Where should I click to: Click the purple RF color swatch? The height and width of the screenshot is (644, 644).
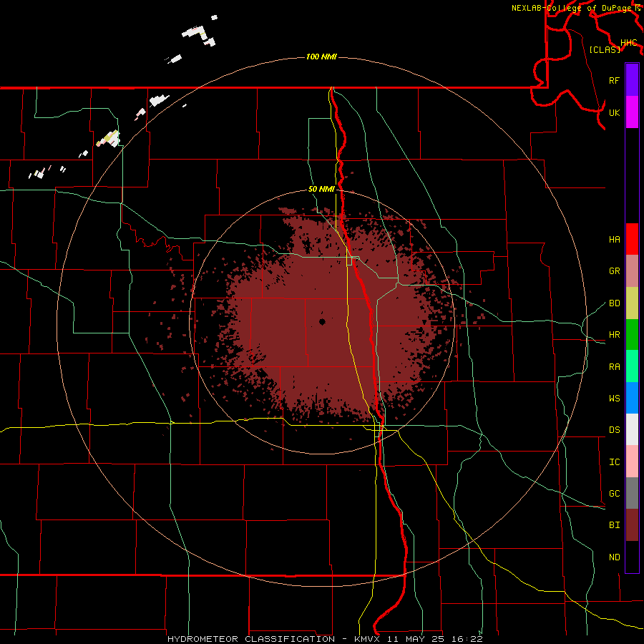tap(632, 80)
